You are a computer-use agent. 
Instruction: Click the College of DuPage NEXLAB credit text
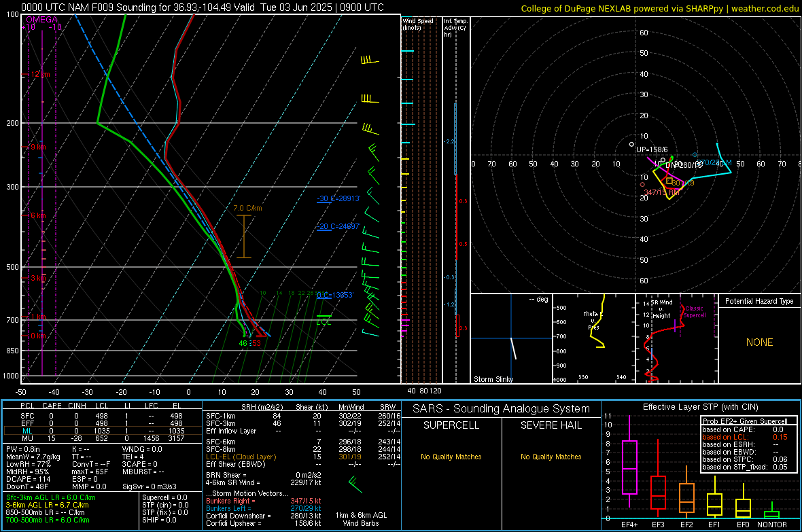click(x=659, y=9)
